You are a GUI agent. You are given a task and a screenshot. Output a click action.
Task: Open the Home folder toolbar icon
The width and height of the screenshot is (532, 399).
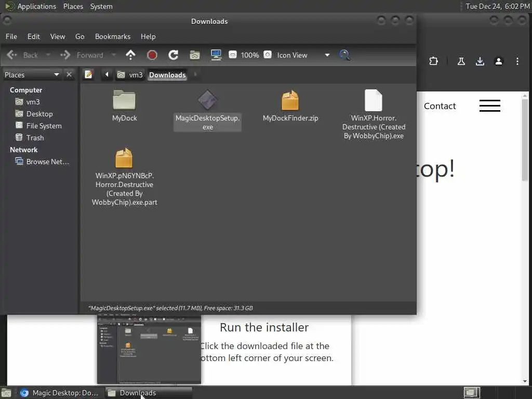coord(195,55)
